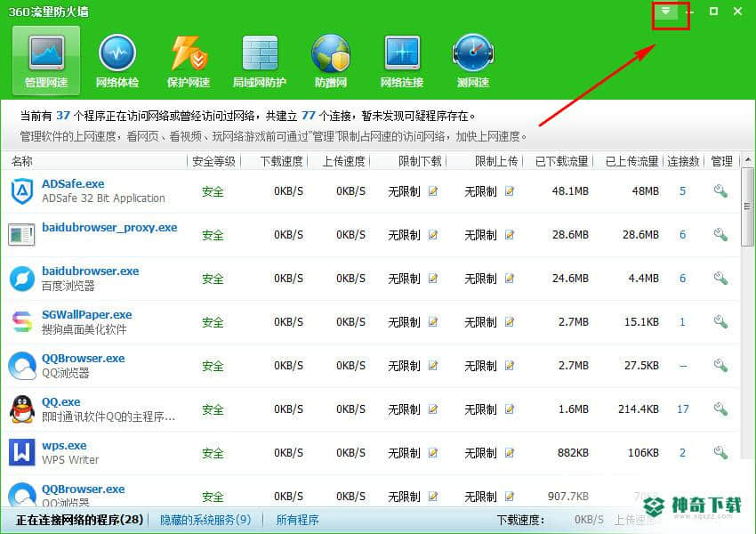
Task: Sort by 下载速度 column header
Action: tap(282, 162)
